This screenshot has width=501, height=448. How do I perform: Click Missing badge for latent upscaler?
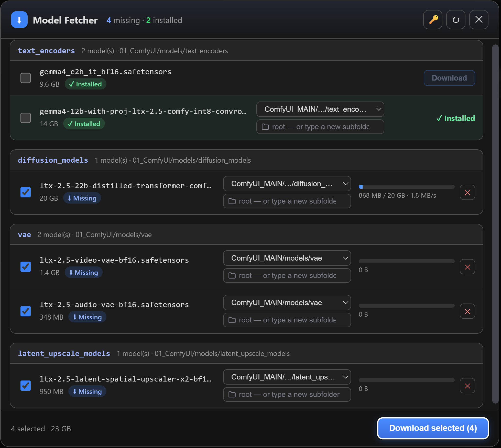point(87,391)
